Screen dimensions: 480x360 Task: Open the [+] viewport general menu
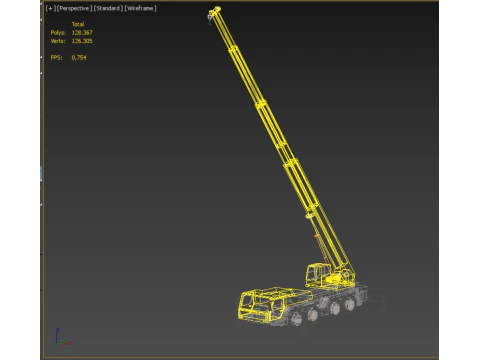pos(50,8)
